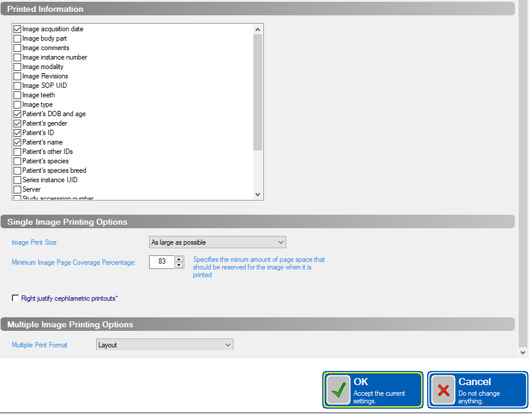Click Cancel to discard changes
Image resolution: width=532 pixels, height=414 pixels.
[x=478, y=390]
